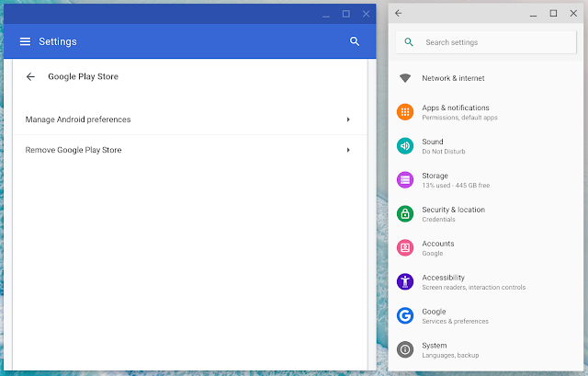Open Accounts settings entry
Viewport: 588px width, 376px height.
pos(486,247)
